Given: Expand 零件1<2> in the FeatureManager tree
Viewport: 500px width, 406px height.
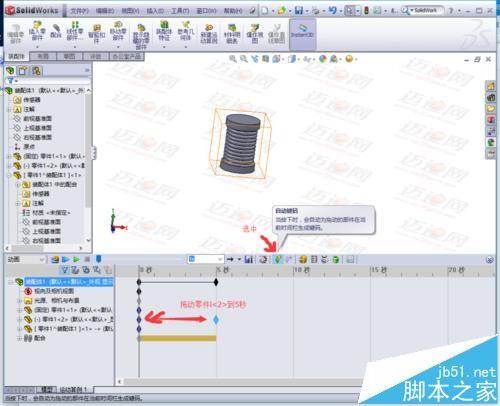Looking at the screenshot, I should (9, 165).
